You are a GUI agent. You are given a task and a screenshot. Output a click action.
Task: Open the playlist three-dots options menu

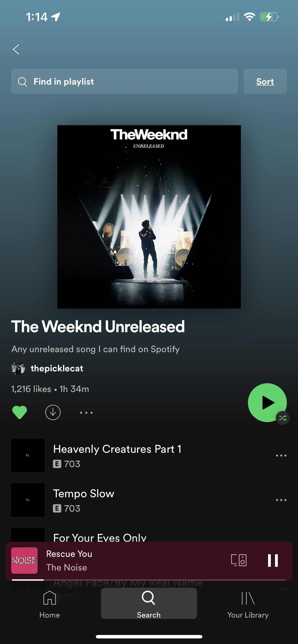click(86, 412)
